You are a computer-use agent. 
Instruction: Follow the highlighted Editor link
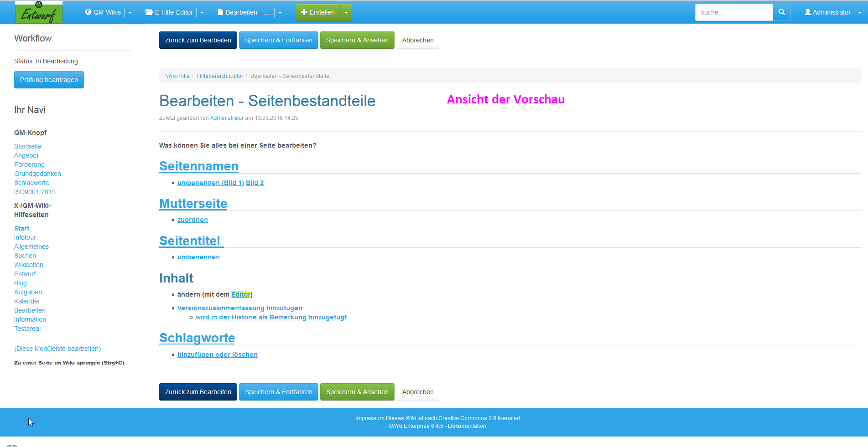point(241,294)
